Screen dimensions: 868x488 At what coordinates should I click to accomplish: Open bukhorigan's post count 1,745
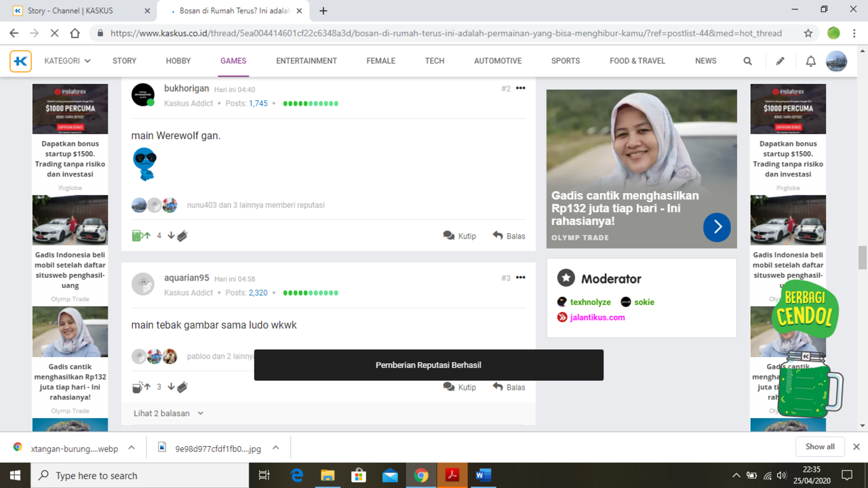(258, 104)
